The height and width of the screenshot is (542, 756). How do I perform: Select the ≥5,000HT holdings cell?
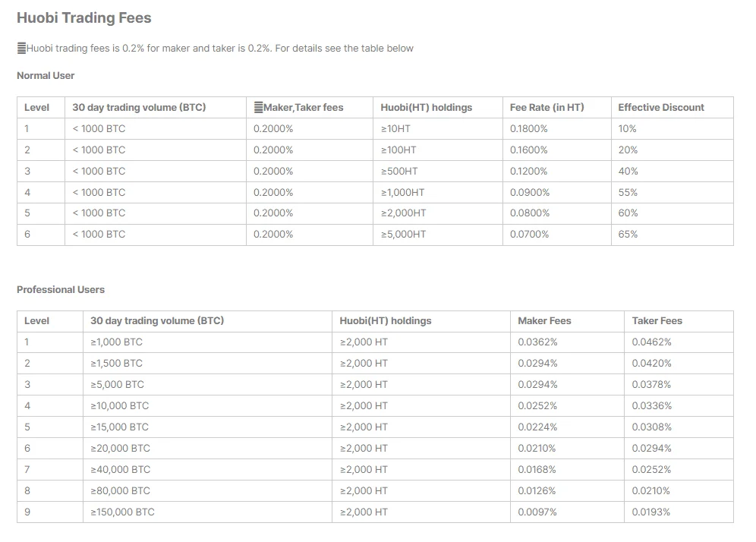coord(403,235)
